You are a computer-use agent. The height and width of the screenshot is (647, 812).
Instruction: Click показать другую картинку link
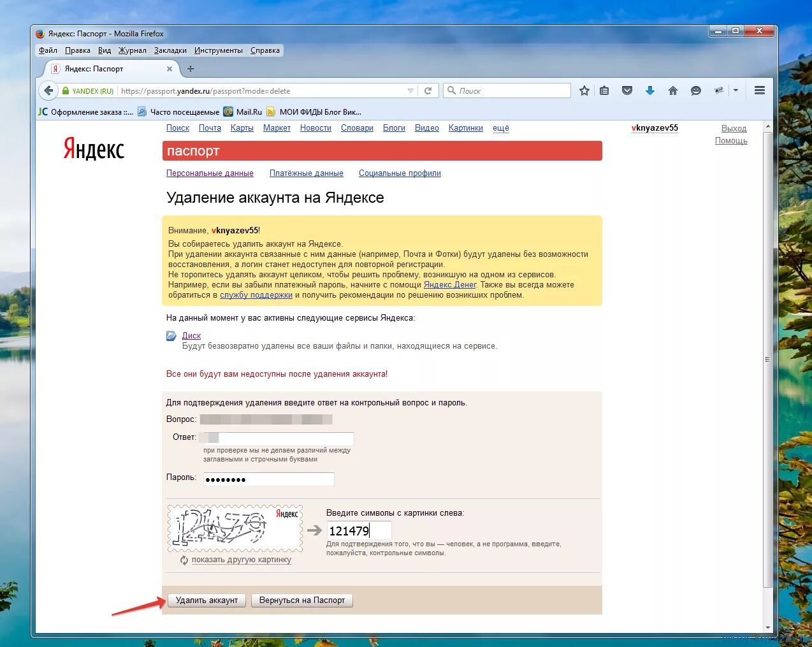pos(242,560)
